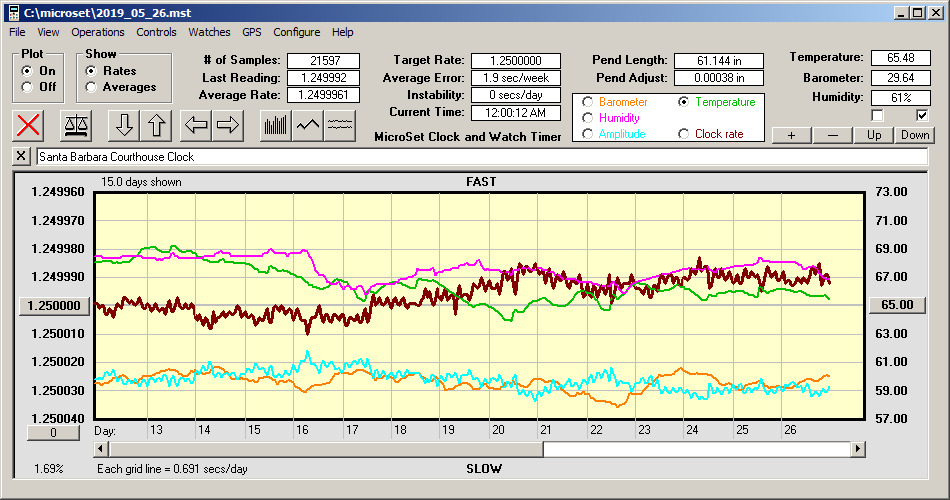Click the minus scale button
950x500 pixels.
coord(832,135)
